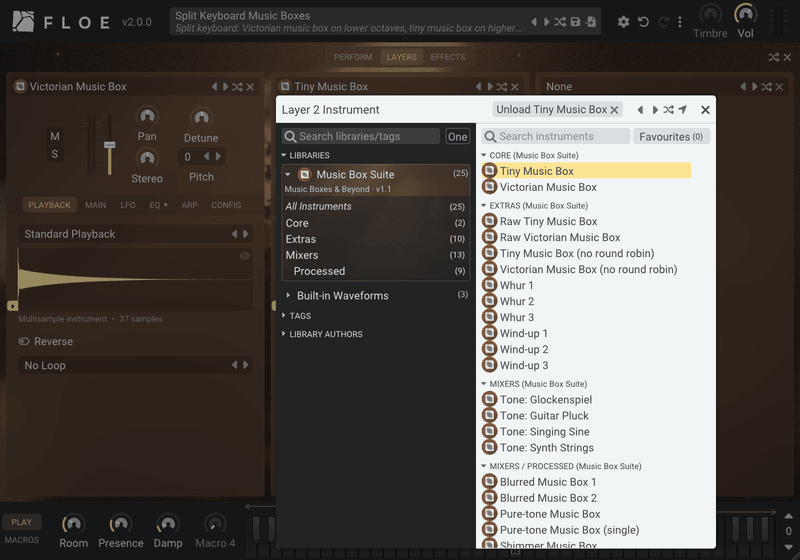The height and width of the screenshot is (560, 800).
Task: Click the Whur 2 instrument icon
Action: click(489, 301)
